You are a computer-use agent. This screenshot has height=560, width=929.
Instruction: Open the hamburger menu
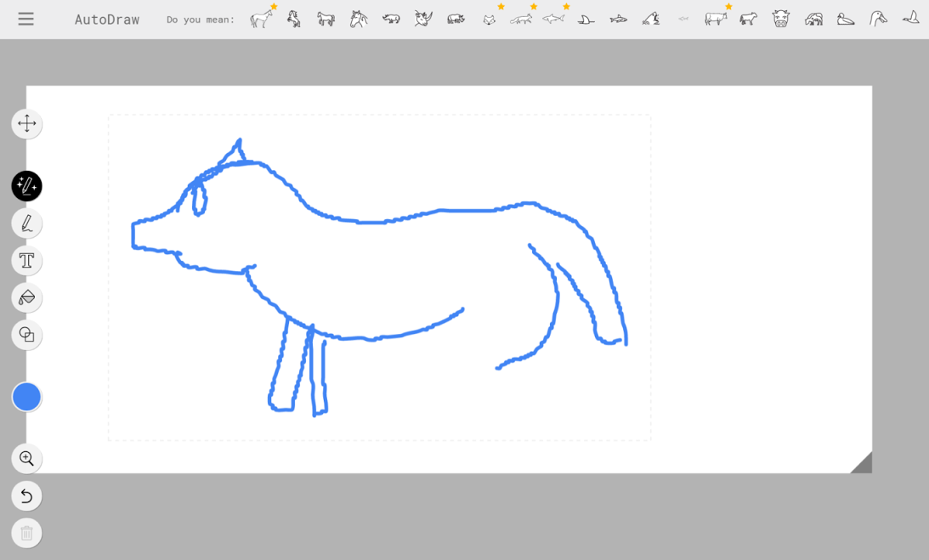point(25,19)
